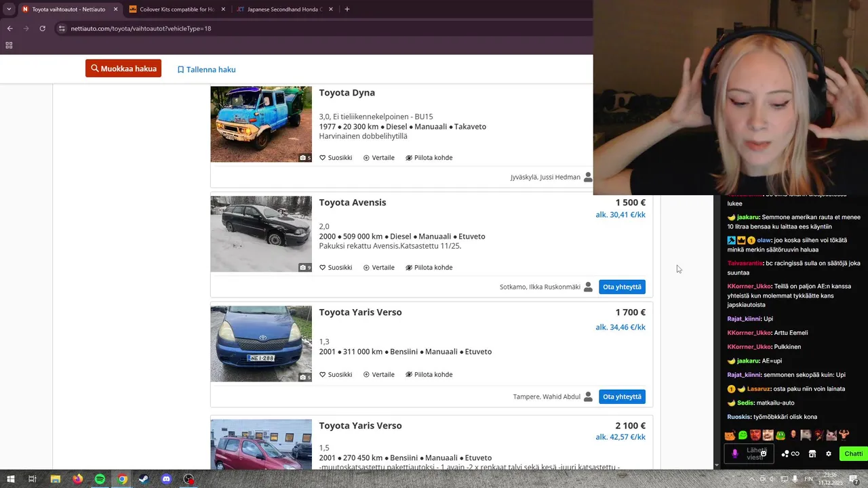Open the 2 100 € Toyota Yaris Verso title
The width and height of the screenshot is (868, 488).
(361, 426)
